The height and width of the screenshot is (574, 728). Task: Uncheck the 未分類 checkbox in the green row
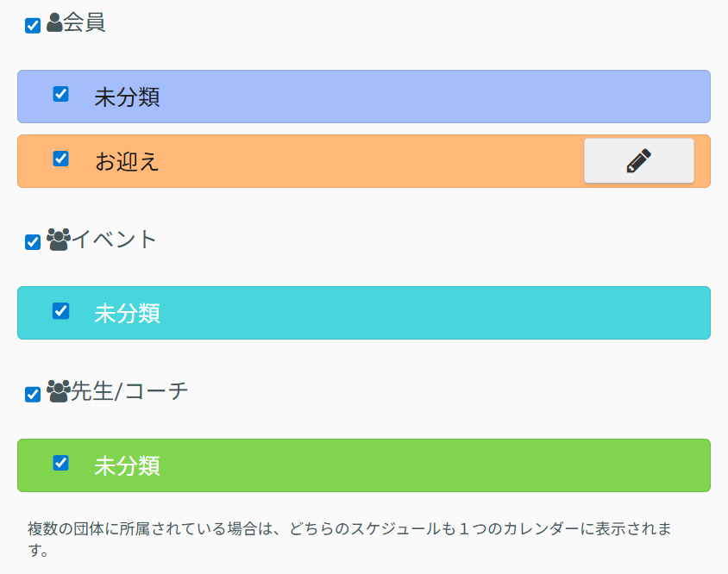60,463
